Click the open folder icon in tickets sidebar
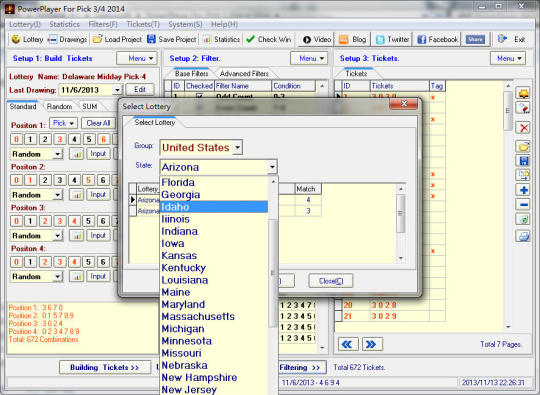The image size is (540, 395). point(523,146)
